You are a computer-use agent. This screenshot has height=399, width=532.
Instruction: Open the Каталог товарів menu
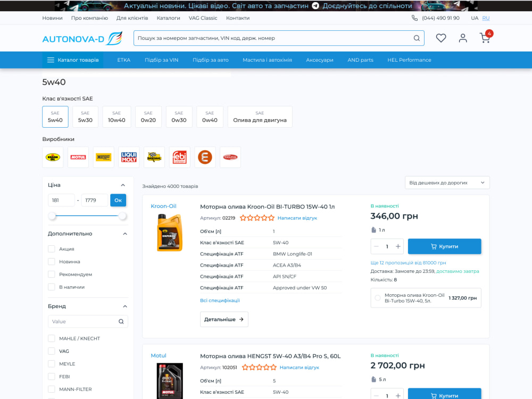tap(73, 60)
